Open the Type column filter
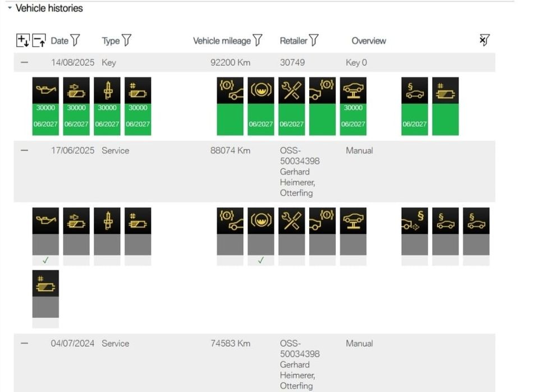The height and width of the screenshot is (392, 541). (x=126, y=40)
